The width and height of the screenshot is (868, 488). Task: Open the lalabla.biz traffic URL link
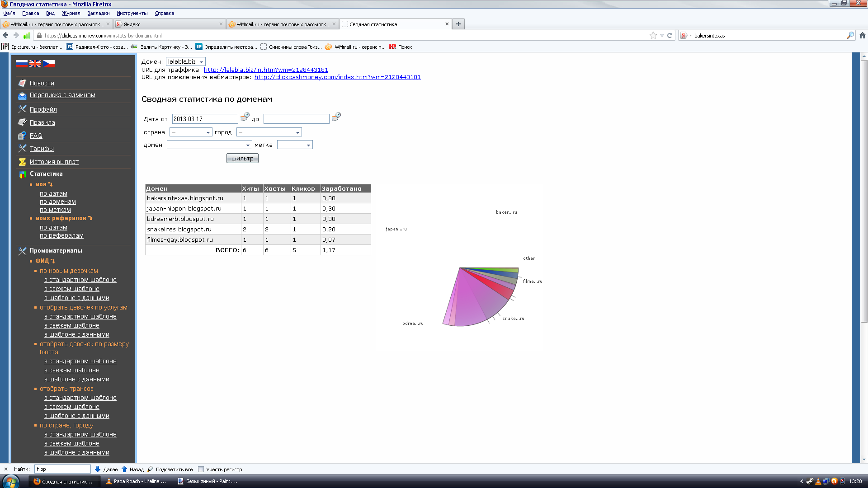point(266,70)
